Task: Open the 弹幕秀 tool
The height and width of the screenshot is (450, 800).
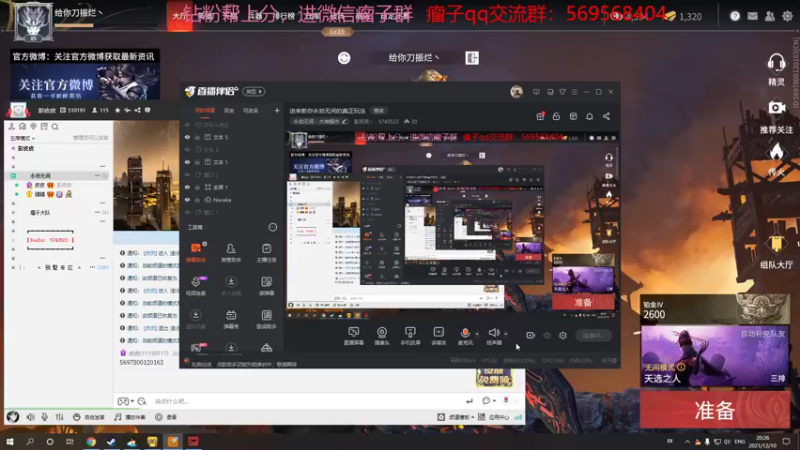Action: (231, 319)
